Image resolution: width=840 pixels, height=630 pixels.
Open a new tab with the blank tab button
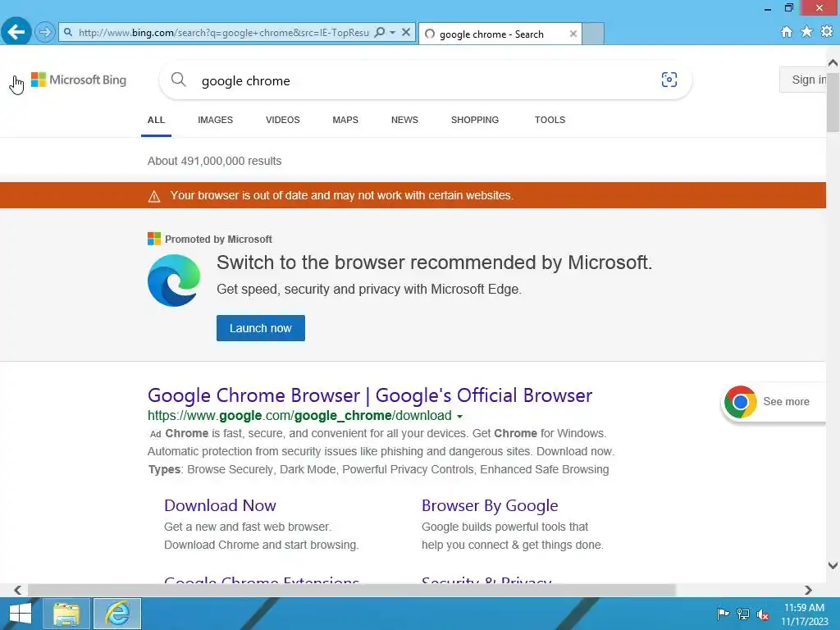593,34
